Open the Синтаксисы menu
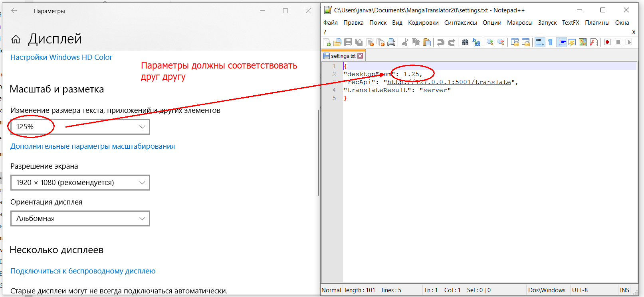Screen dimensions: 644x297 (460, 23)
